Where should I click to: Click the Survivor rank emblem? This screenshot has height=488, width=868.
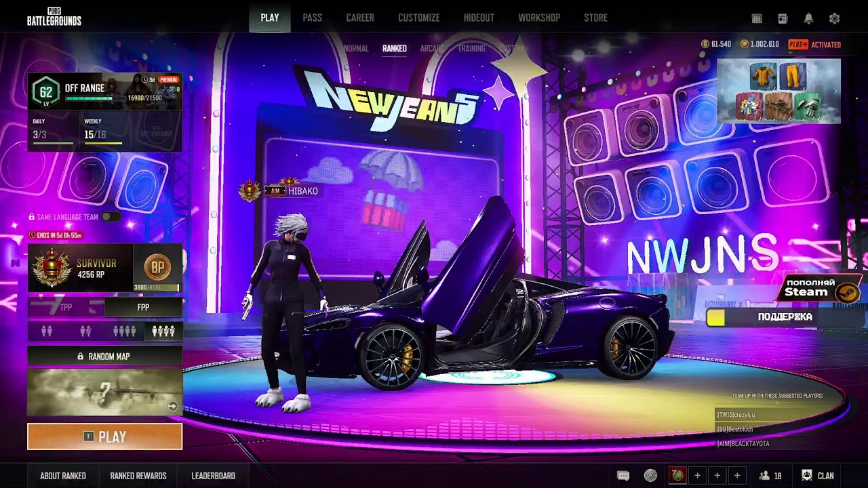(52, 268)
